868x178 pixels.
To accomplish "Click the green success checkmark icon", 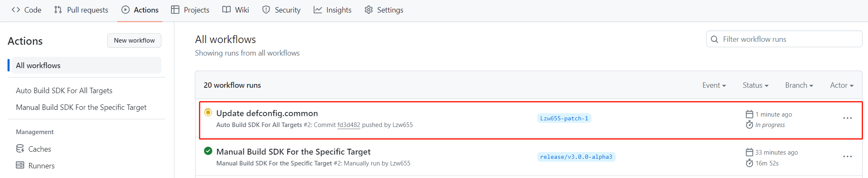I will 208,151.
